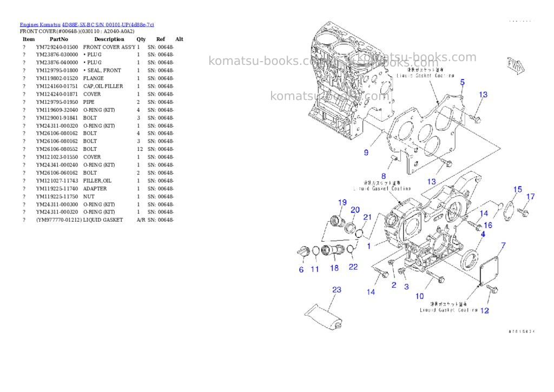Select the ADAPTER description
This screenshot has height=392, width=554.
pos(95,189)
